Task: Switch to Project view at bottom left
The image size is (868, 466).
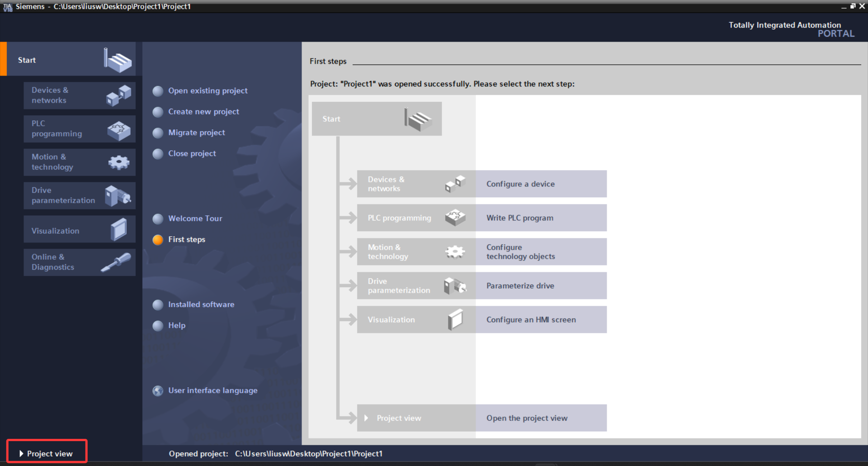Action: click(x=47, y=453)
